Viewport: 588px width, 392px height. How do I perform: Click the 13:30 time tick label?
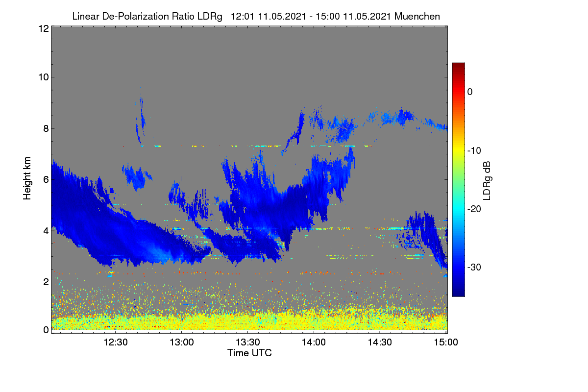[248, 343]
